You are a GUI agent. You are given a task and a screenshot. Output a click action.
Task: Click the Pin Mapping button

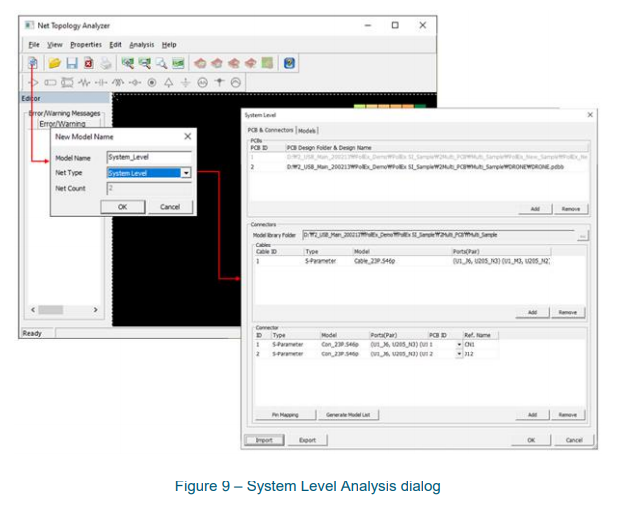click(x=285, y=415)
